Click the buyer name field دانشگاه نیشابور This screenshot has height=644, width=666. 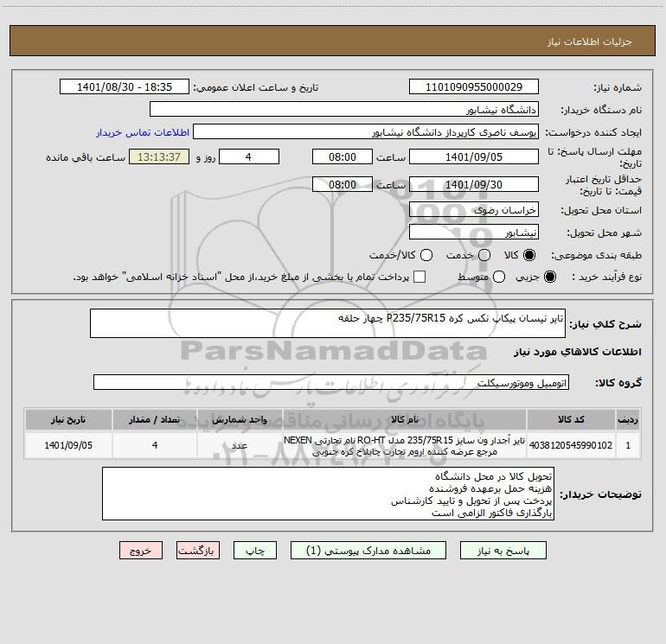[x=344, y=110]
